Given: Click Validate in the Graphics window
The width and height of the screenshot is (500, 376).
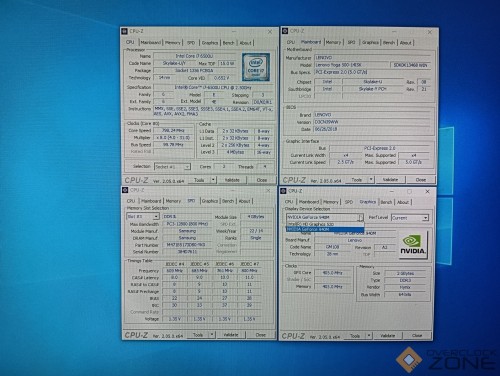Looking at the screenshot, I should [388, 336].
